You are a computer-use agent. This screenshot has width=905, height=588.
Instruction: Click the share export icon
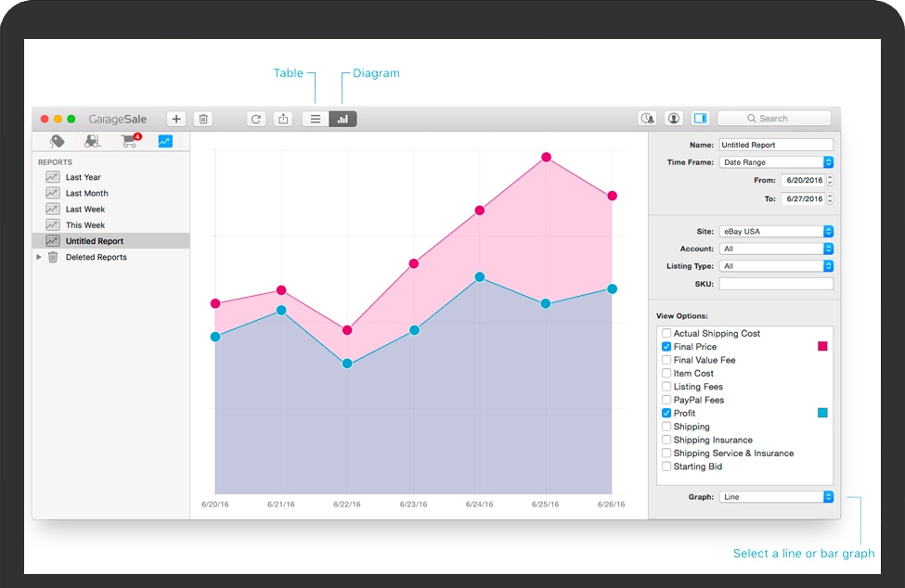[283, 119]
